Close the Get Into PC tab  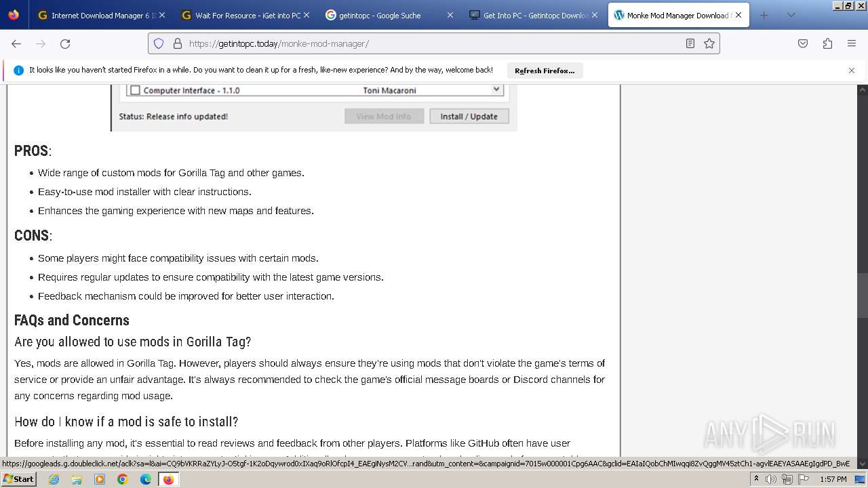pos(595,15)
